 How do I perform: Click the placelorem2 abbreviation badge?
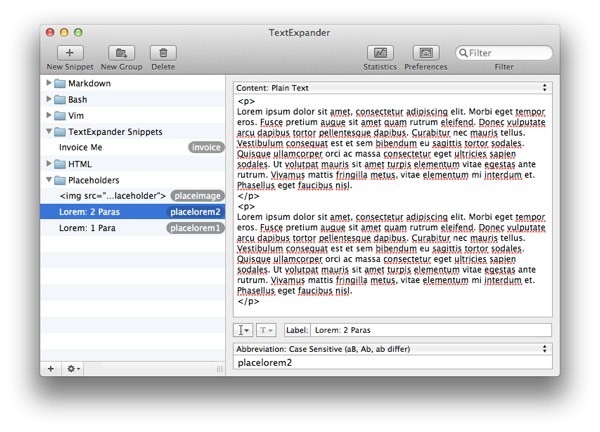coord(195,212)
